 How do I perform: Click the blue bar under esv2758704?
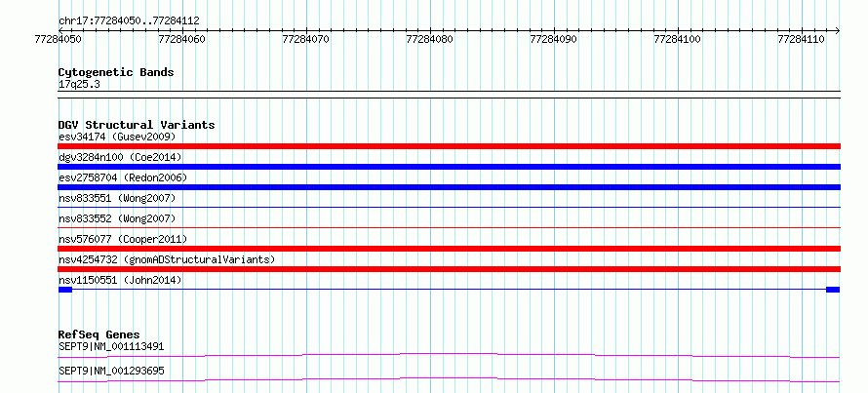click(x=449, y=187)
